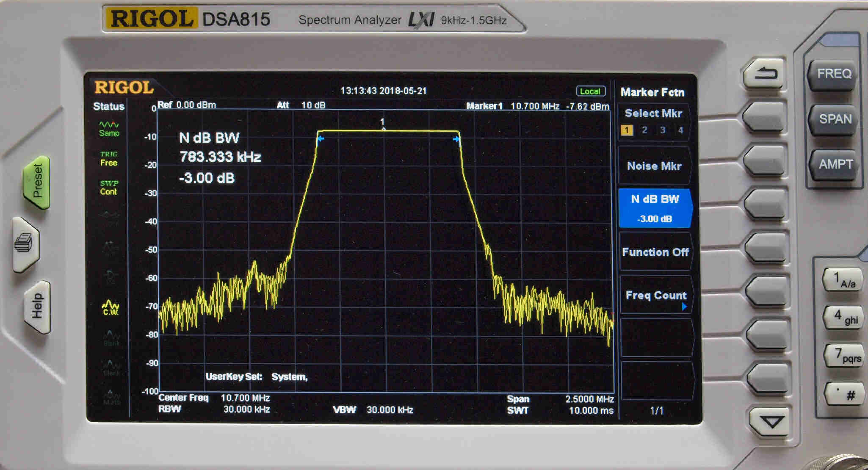Click the Samp detector status icon
The image size is (868, 470).
(109, 129)
